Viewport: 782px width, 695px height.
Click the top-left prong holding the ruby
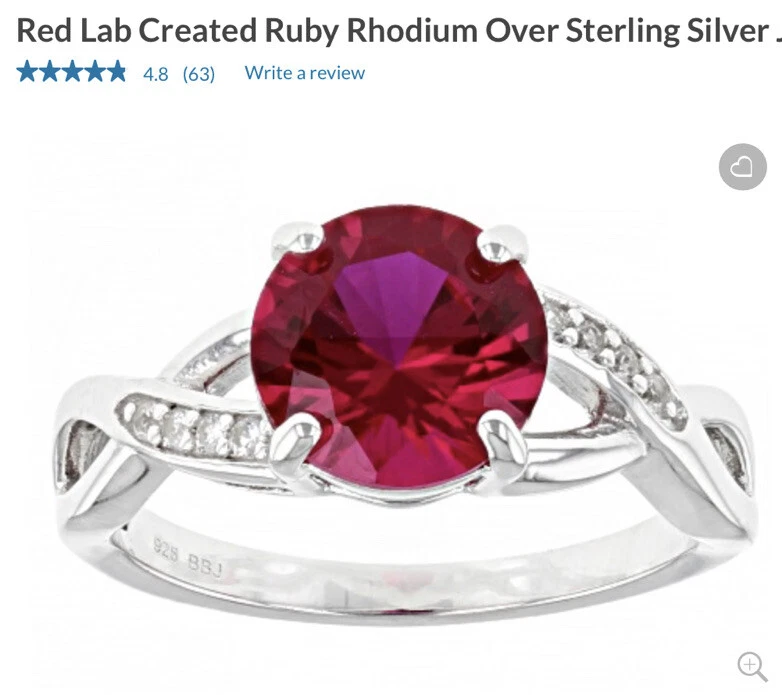tap(299, 243)
